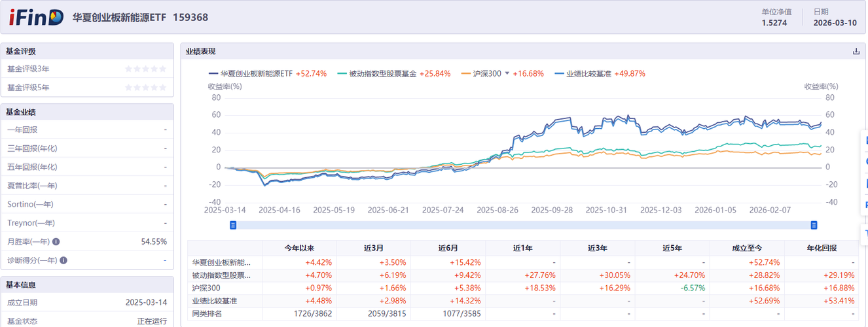Click the iFinD logo
The image size is (868, 327).
pos(36,17)
